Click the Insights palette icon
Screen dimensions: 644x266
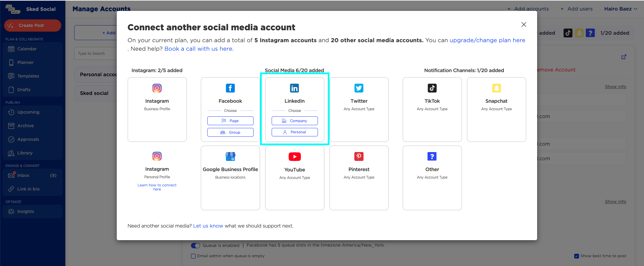[11, 212]
